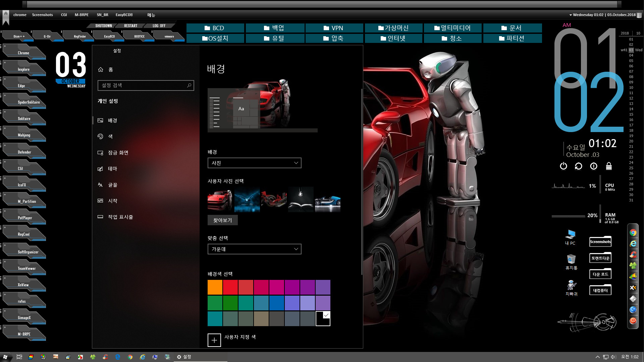The image size is (644, 362).
Task: Choose the blue eagle wallpaper thumbnail
Action: point(247,200)
